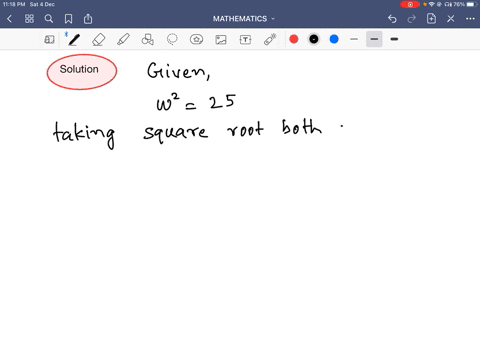The image size is (480, 360).
Task: Tap the status bar clock
Action: (14, 4)
